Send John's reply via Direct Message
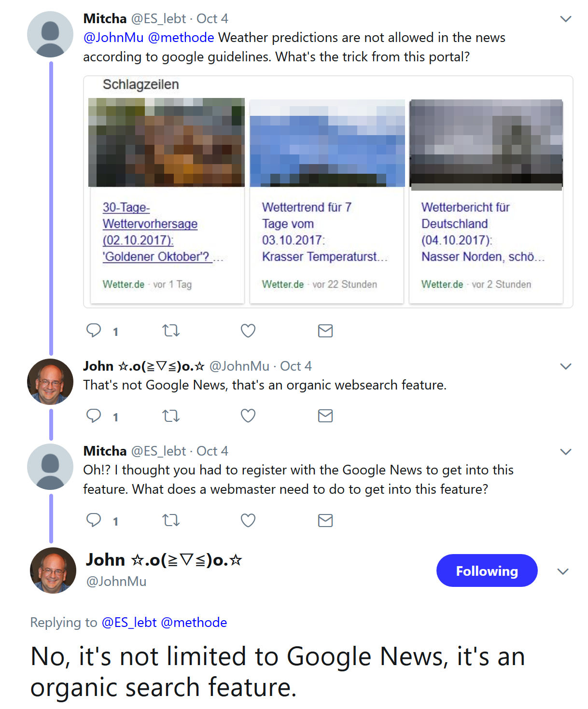The width and height of the screenshot is (588, 709). [325, 416]
